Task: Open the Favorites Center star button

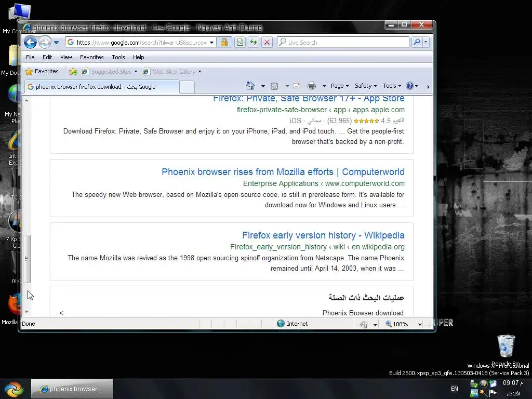Action: (42, 71)
